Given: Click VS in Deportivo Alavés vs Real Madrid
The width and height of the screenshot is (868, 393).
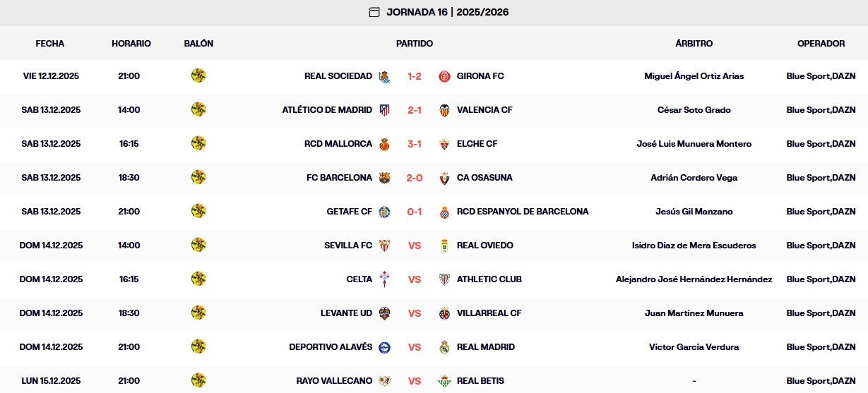Looking at the screenshot, I should [415, 347].
